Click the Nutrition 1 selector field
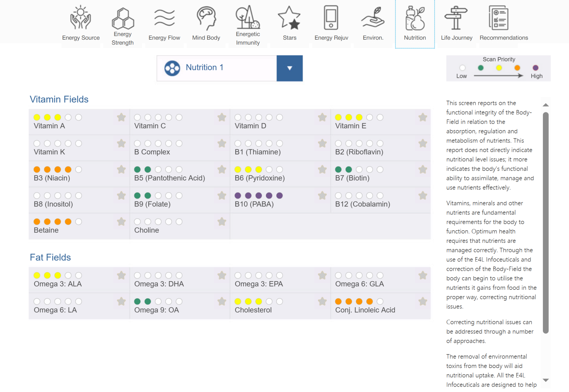This screenshot has width=569, height=392. click(230, 68)
